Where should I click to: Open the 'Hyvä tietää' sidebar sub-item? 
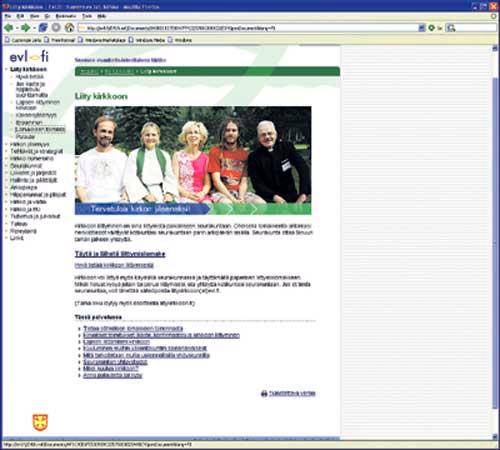pos(30,77)
